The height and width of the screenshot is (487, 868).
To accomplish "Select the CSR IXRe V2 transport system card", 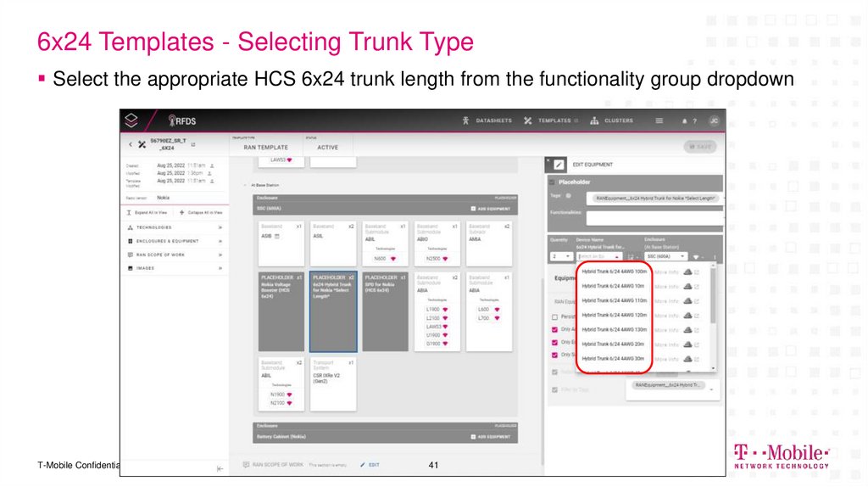I will pos(332,384).
